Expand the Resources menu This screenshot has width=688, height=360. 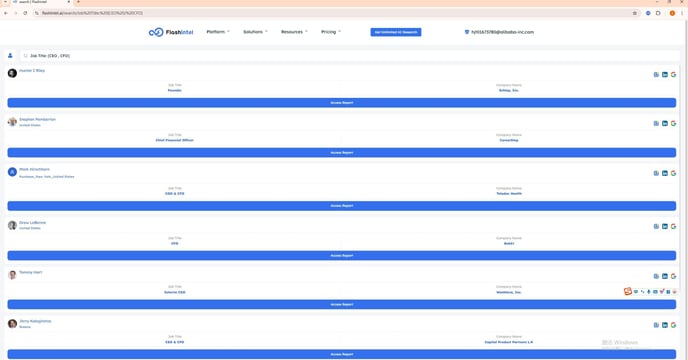294,32
